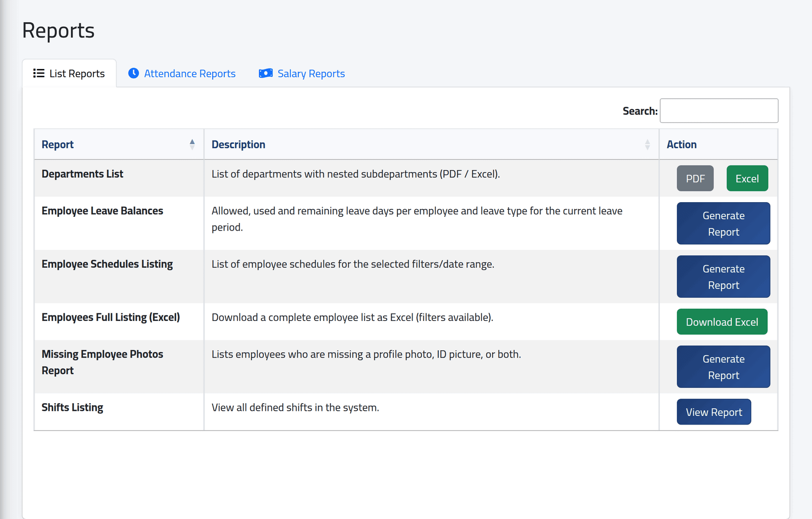
Task: Click the Description column header text
Action: 238,144
